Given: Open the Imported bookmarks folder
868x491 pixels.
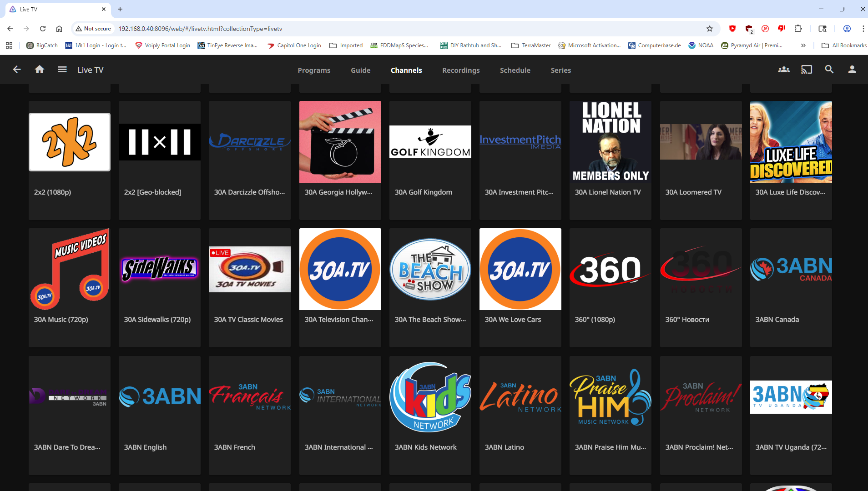Looking at the screenshot, I should point(346,45).
